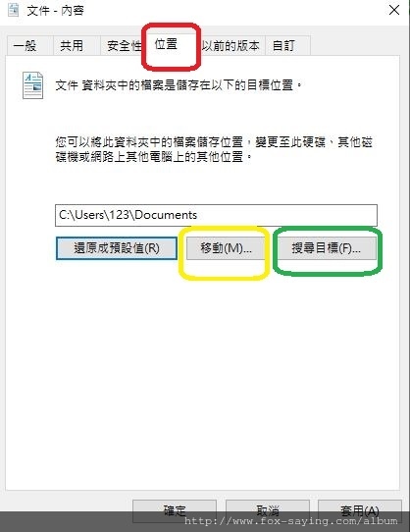Click the 還原成預設值(R) button
Viewport: 410px width, 532px height.
[x=117, y=248]
